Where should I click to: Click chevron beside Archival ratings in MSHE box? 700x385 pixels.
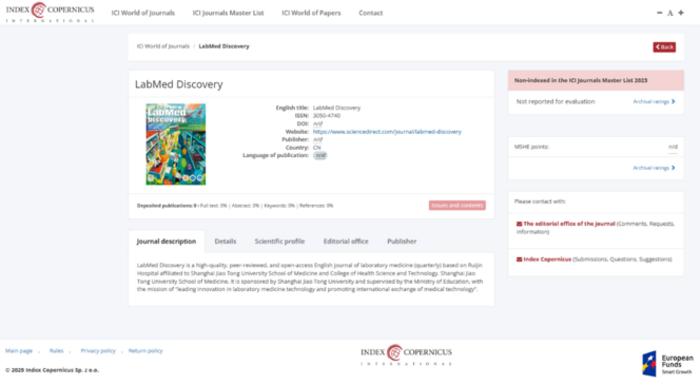tap(674, 168)
